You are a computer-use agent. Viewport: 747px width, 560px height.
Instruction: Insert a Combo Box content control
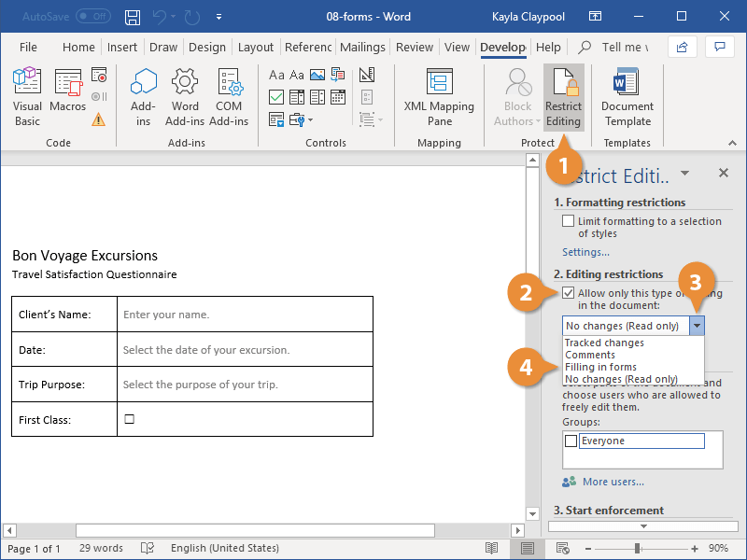point(297,97)
